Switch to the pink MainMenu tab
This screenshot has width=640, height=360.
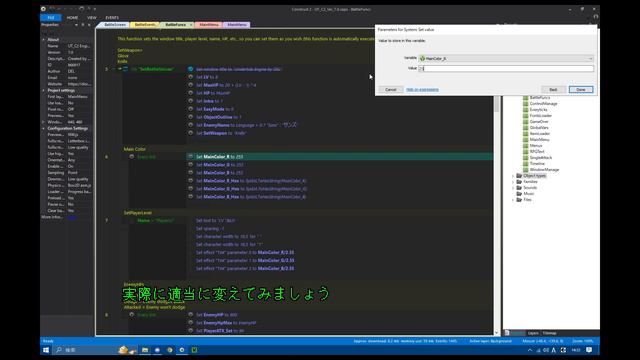(209, 25)
